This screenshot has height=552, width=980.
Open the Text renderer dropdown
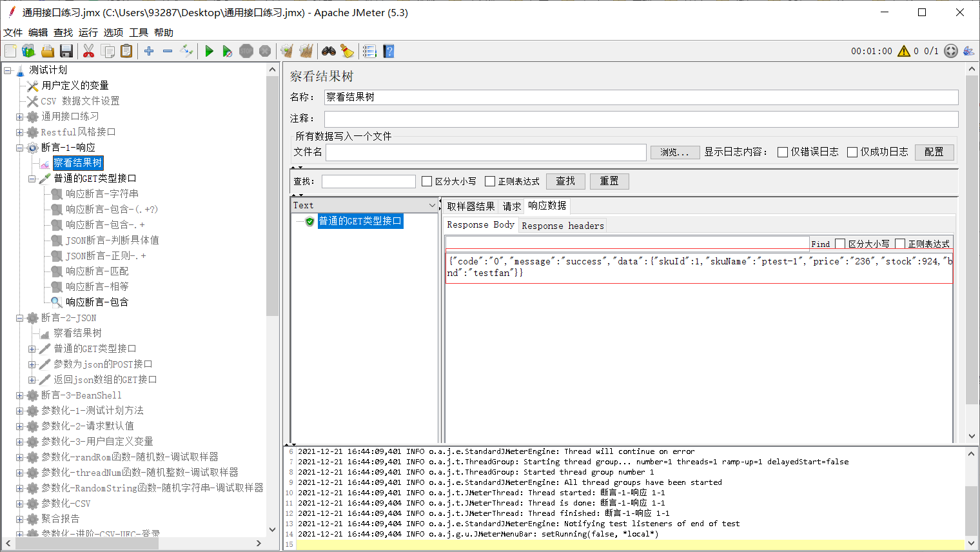click(x=365, y=205)
